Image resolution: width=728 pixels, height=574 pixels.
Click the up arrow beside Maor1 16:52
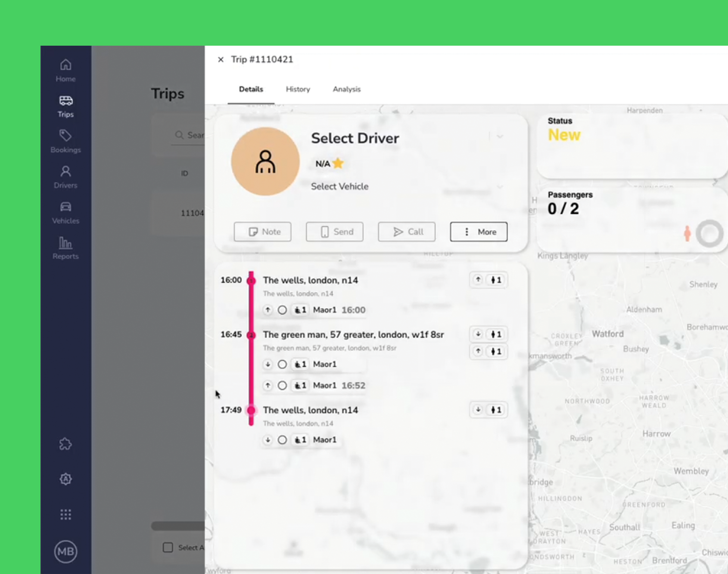[x=268, y=385]
